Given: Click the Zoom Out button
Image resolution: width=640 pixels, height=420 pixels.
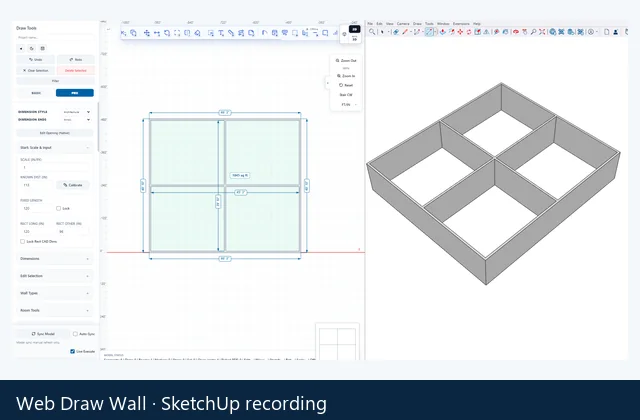Looking at the screenshot, I should [346, 60].
